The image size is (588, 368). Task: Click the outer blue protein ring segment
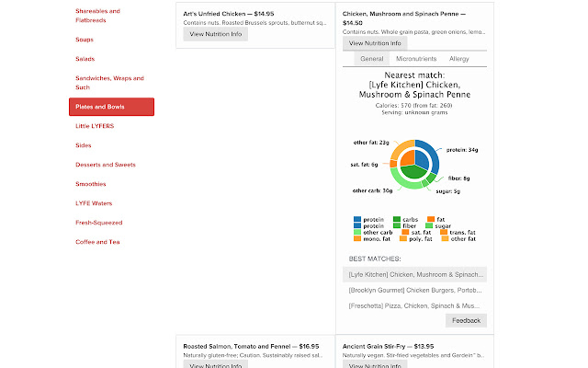click(x=435, y=154)
